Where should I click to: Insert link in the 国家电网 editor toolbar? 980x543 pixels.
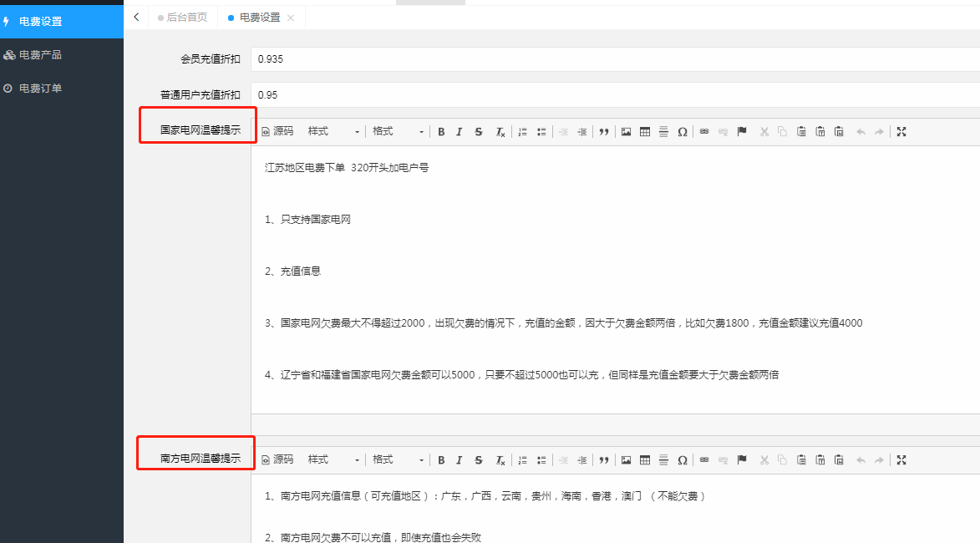704,132
